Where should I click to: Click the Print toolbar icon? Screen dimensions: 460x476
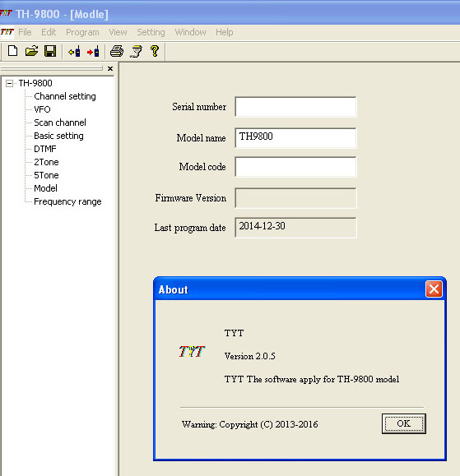(117, 51)
